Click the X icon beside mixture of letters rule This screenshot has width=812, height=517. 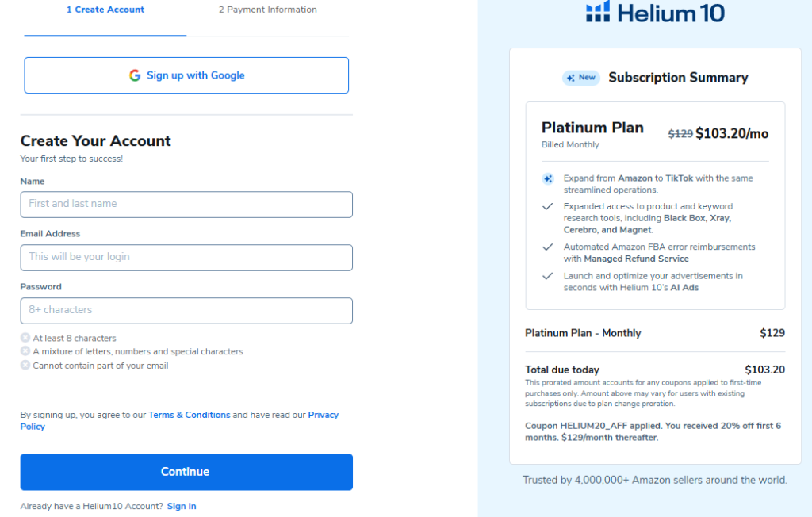pyautogui.click(x=25, y=351)
